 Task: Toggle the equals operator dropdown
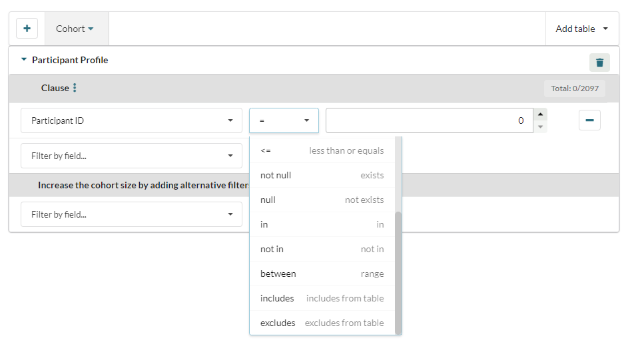284,120
